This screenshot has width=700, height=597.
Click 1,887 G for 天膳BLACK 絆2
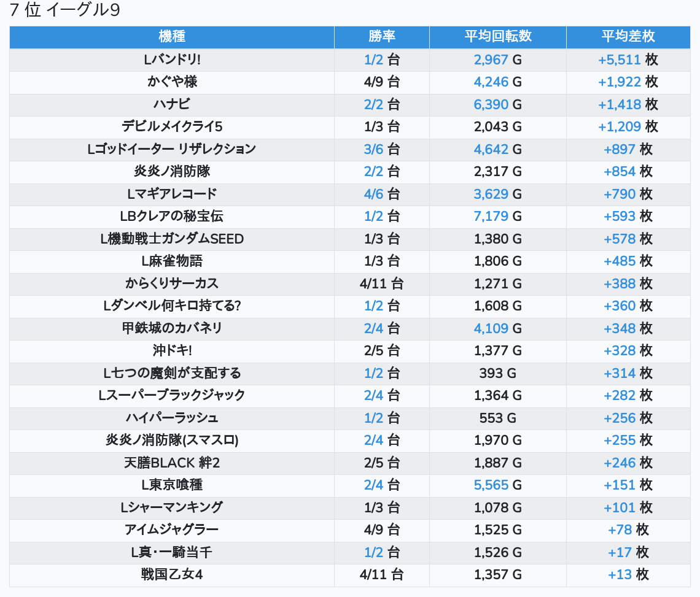(498, 463)
